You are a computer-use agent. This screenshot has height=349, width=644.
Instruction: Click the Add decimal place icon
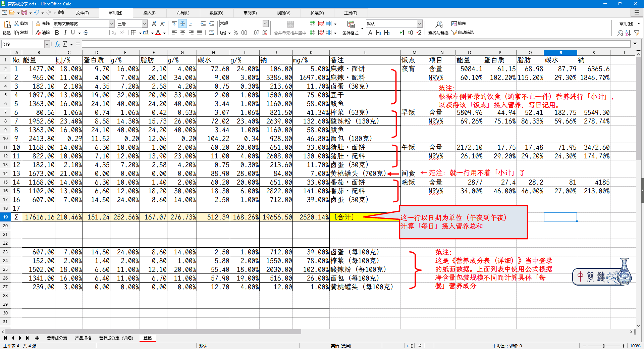[256, 33]
